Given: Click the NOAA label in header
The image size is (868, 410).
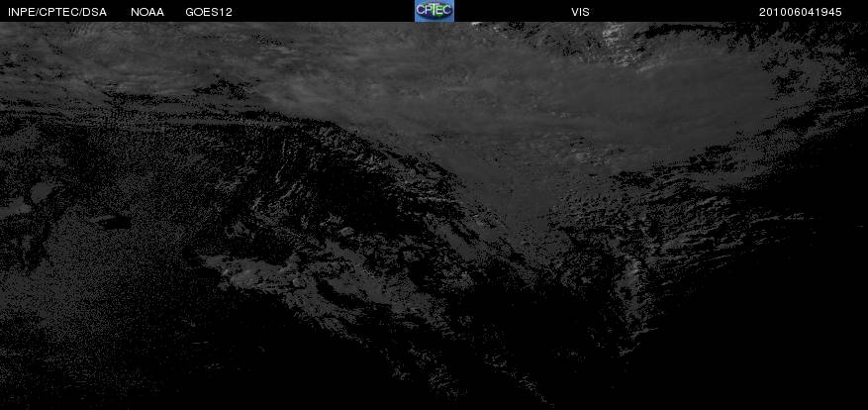Looking at the screenshot, I should (147, 12).
